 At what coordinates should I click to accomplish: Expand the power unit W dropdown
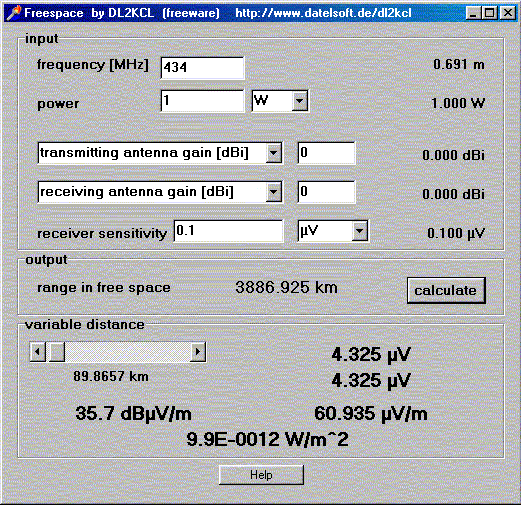pos(300,101)
